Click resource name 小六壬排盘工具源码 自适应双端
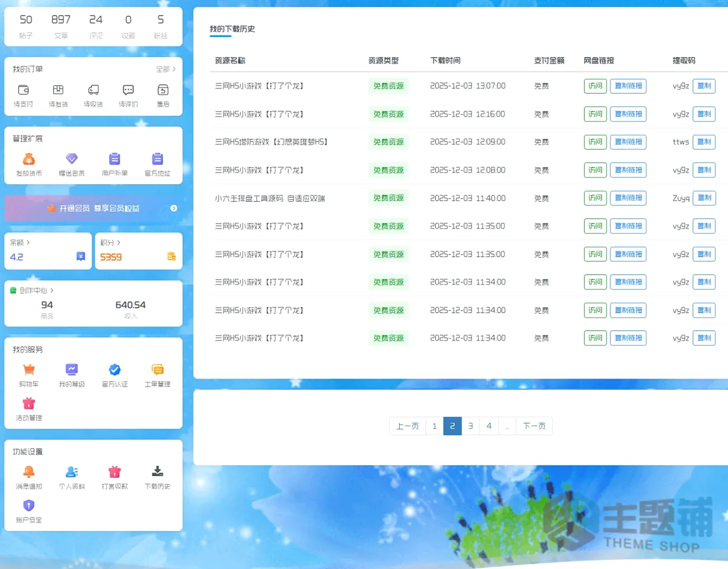The width and height of the screenshot is (728, 569). [x=270, y=198]
